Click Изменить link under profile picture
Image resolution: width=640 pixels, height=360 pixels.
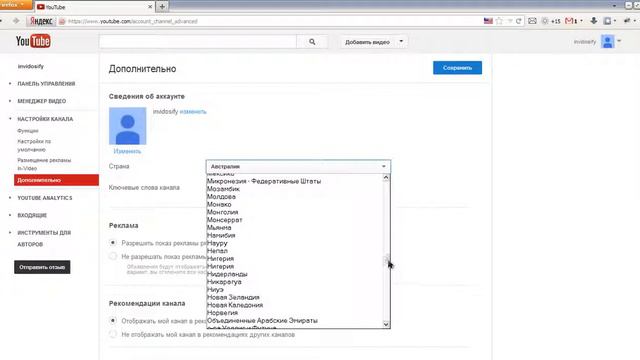click(x=127, y=151)
